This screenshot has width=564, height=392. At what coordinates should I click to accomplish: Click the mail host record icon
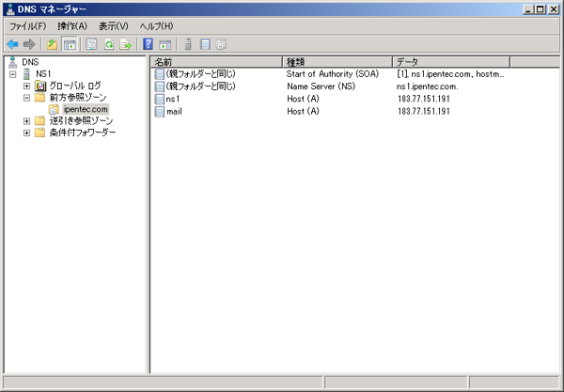pyautogui.click(x=159, y=112)
